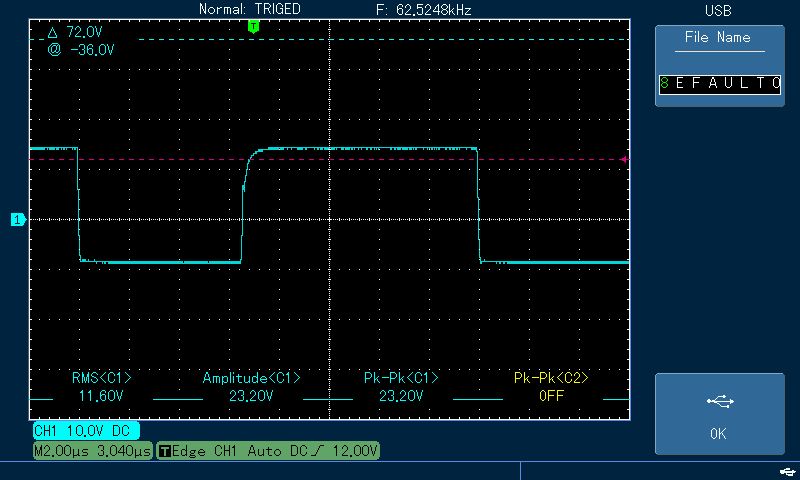Click the upper dashed voltage cursor line
This screenshot has width=800, height=480.
click(x=384, y=39)
